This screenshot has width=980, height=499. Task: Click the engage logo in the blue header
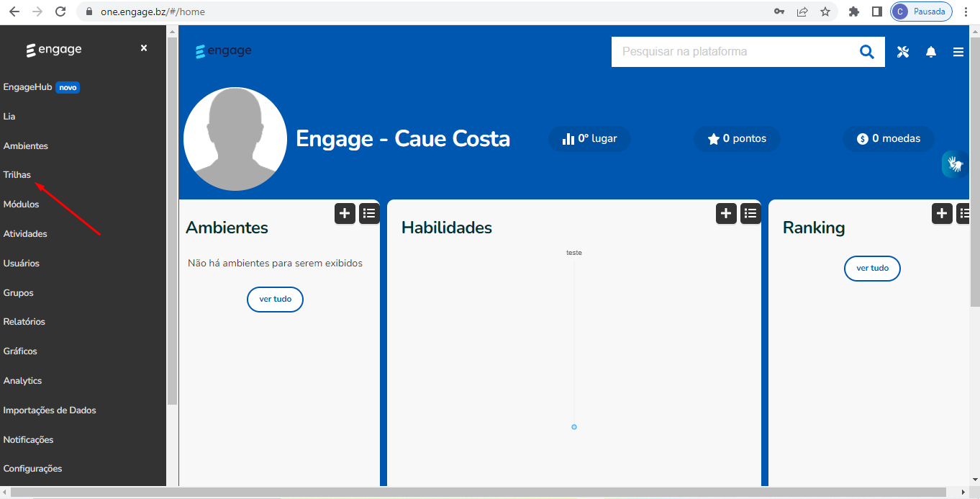click(224, 51)
